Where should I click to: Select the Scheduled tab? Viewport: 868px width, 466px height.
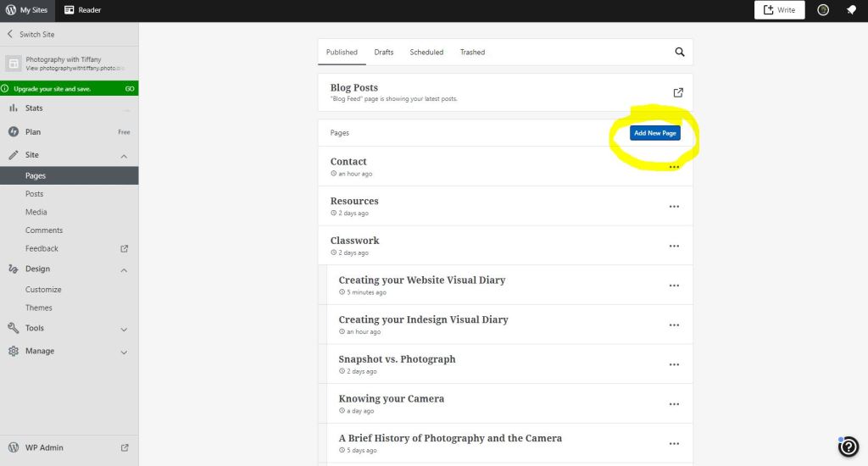click(x=426, y=52)
